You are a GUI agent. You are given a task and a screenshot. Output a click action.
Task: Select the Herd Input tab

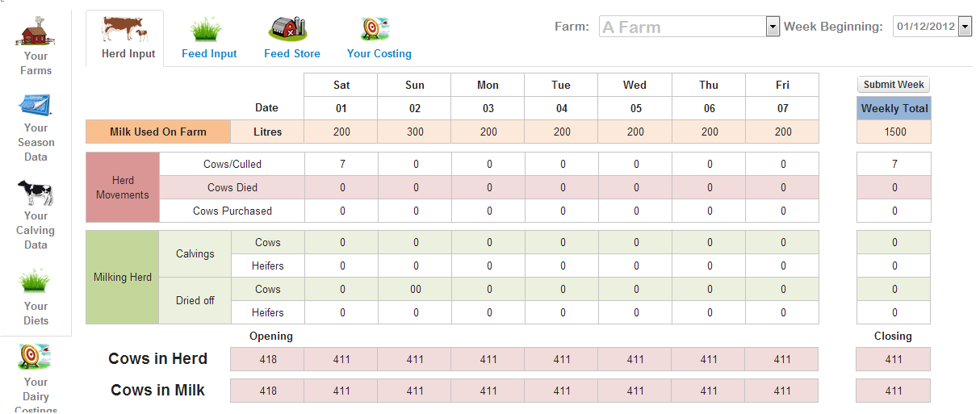(x=128, y=53)
